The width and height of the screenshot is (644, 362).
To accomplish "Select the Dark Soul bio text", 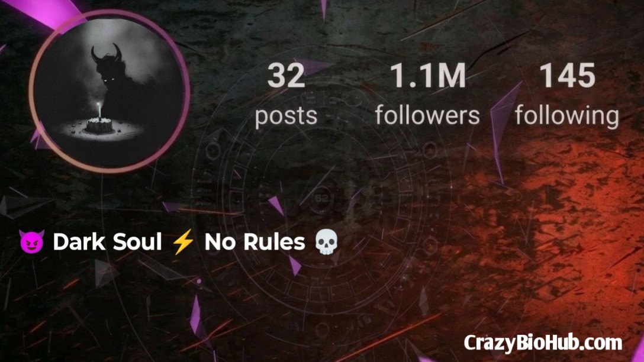I will coord(107,241).
